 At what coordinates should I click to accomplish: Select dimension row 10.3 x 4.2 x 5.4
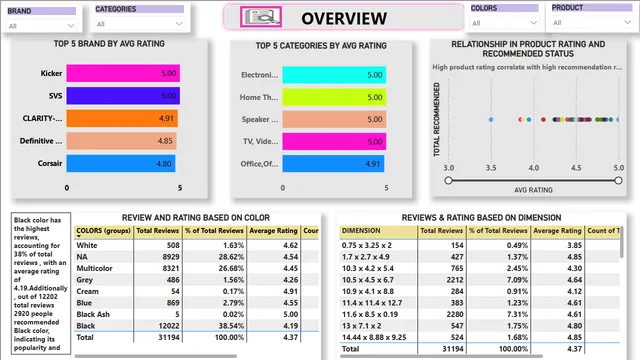coord(479,268)
